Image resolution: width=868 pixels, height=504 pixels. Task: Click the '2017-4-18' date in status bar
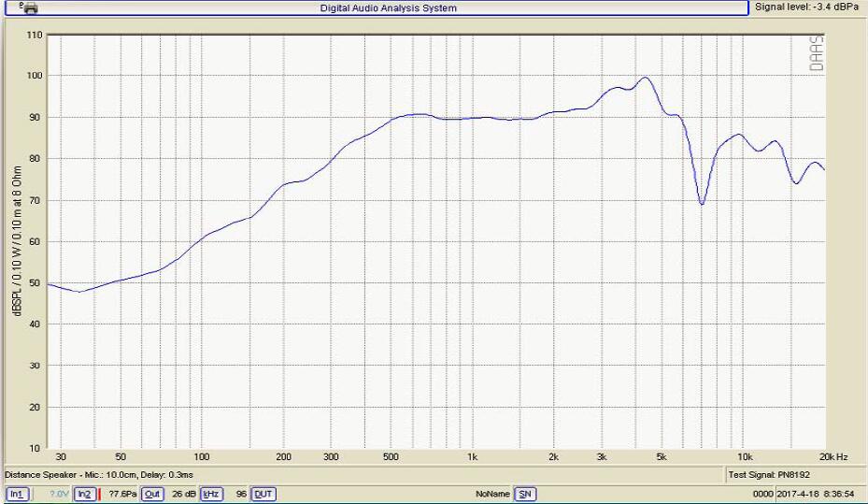[798, 494]
